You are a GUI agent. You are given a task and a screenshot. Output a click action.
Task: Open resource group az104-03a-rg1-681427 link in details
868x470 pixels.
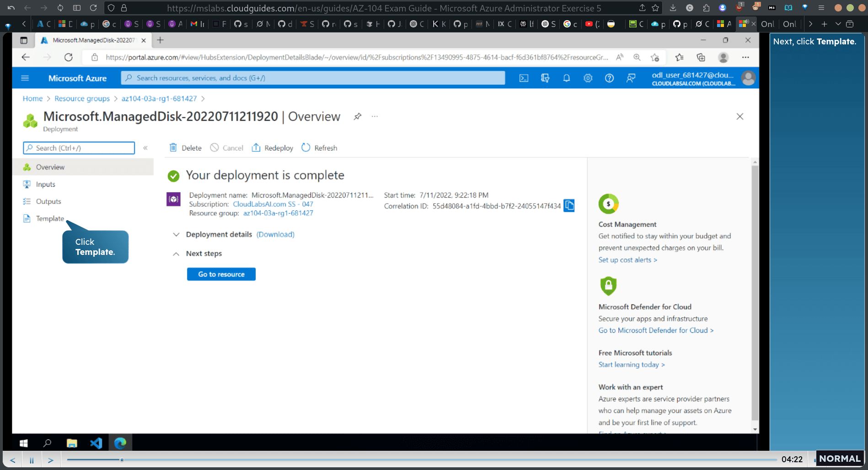[278, 213]
